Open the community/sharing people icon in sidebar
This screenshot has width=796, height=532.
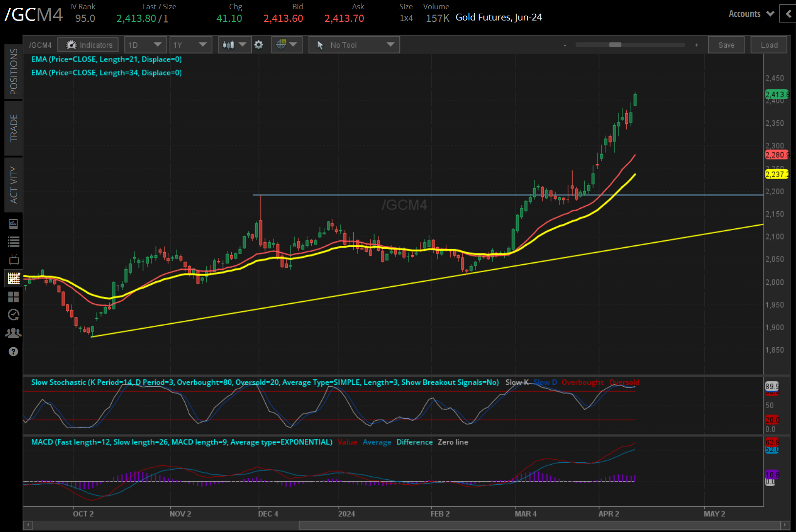coord(13,333)
